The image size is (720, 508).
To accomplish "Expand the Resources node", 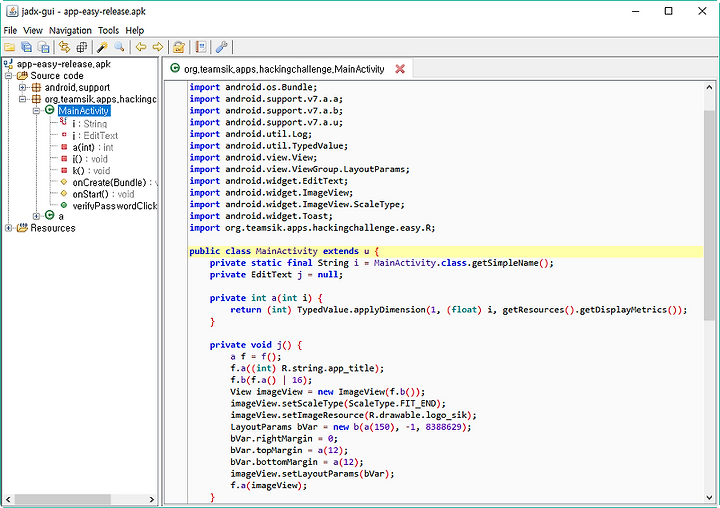I will 8,228.
